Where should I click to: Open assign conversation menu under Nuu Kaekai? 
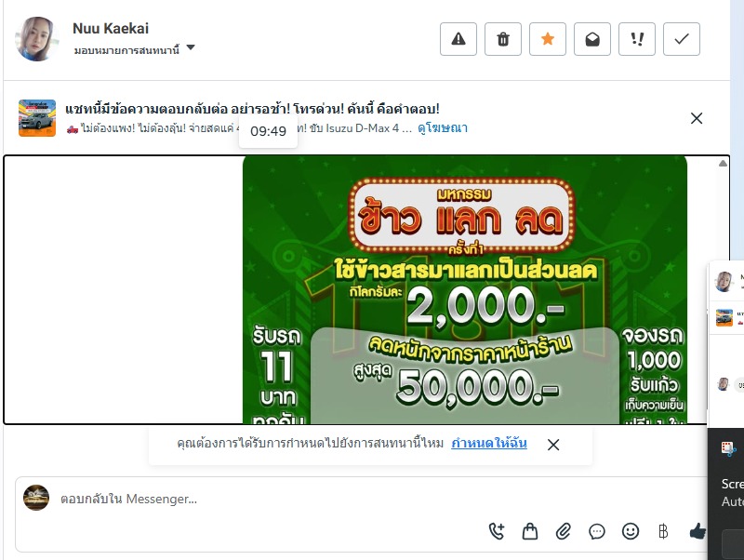[x=126, y=50]
